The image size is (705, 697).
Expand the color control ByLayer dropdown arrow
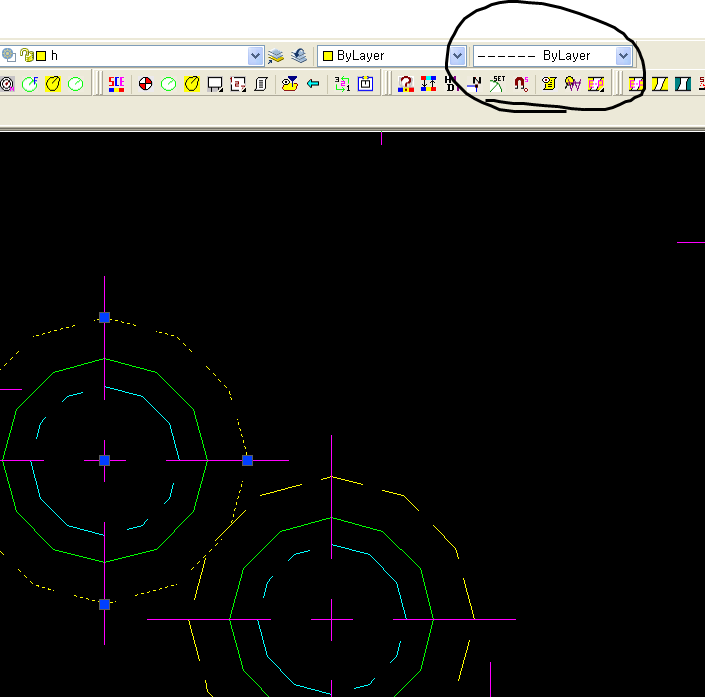[457, 56]
